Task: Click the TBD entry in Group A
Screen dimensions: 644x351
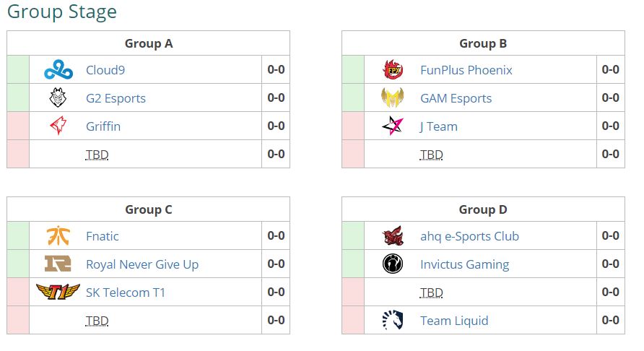Action: [97, 155]
